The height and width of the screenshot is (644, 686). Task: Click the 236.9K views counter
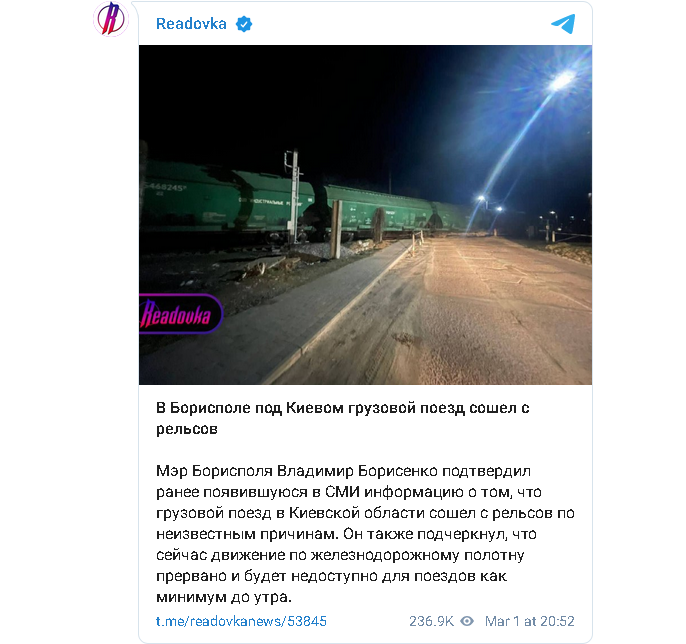point(431,621)
